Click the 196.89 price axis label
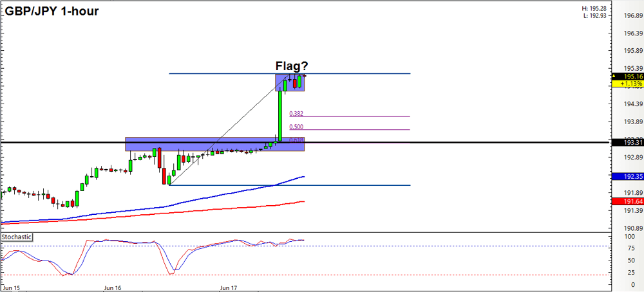 click(632, 16)
